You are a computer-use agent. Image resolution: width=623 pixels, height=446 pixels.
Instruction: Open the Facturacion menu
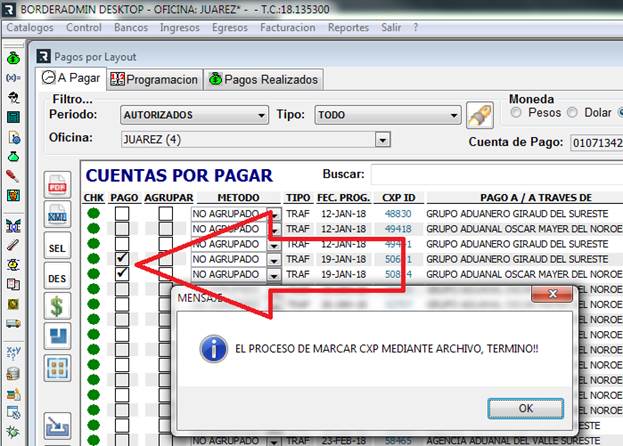288,27
